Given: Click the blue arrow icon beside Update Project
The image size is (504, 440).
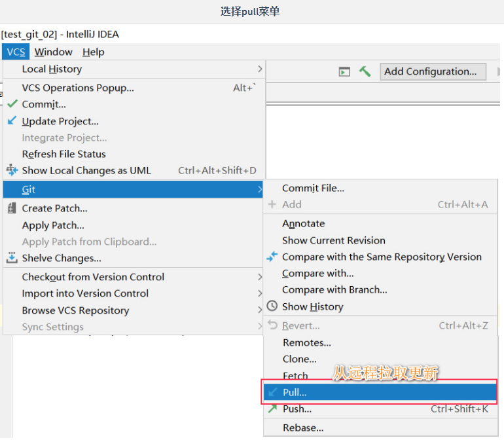Looking at the screenshot, I should point(12,120).
